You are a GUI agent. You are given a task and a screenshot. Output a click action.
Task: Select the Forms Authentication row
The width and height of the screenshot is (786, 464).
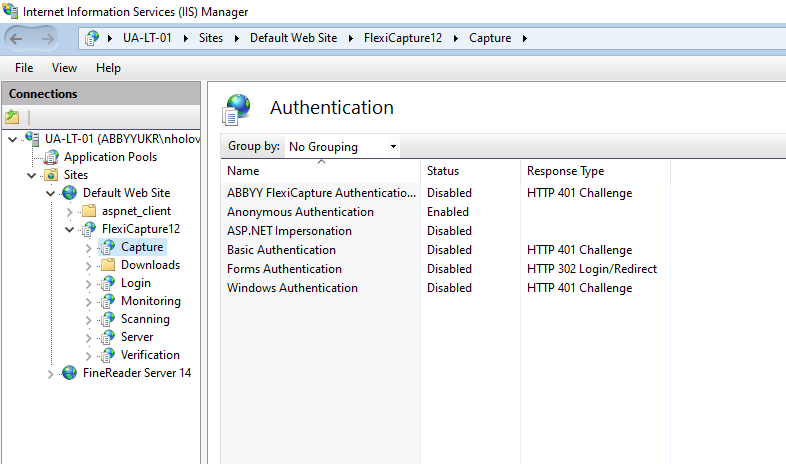pyautogui.click(x=446, y=269)
